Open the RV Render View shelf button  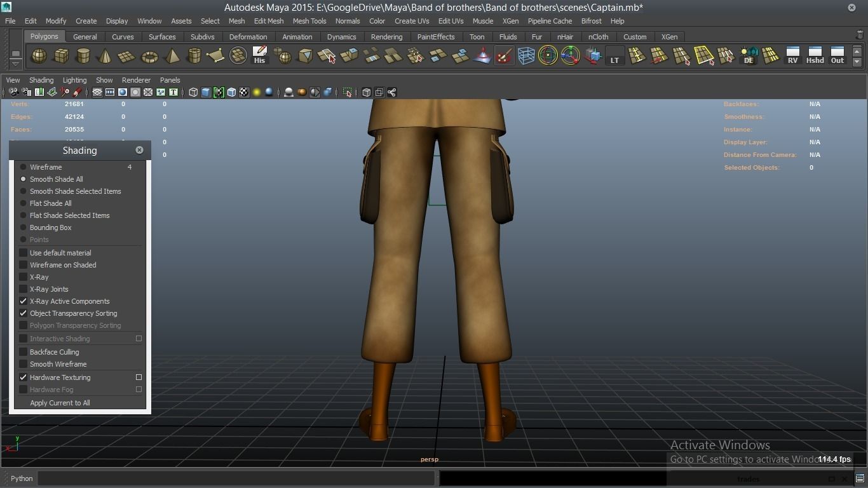792,56
